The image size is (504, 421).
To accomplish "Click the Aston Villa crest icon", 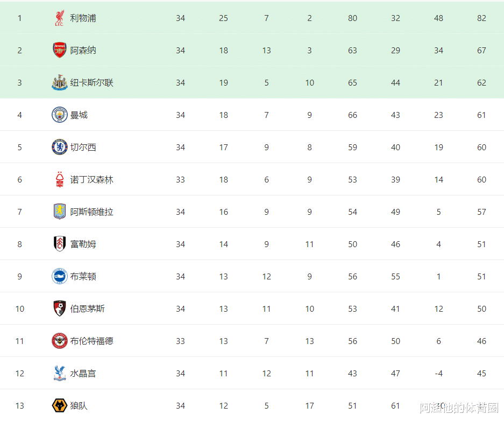I will click(59, 212).
